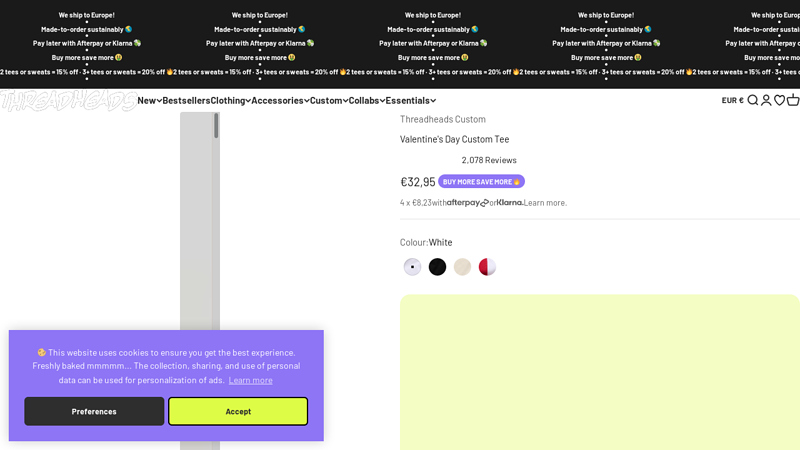Click the Threadheads logo
Image resolution: width=800 pixels, height=450 pixels.
tap(68, 100)
